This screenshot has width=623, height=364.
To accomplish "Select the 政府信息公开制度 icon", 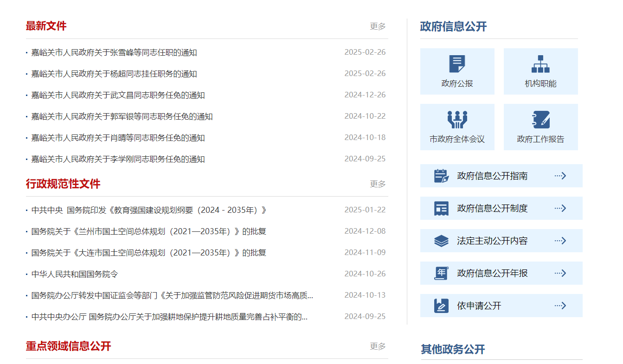I will point(441,208).
